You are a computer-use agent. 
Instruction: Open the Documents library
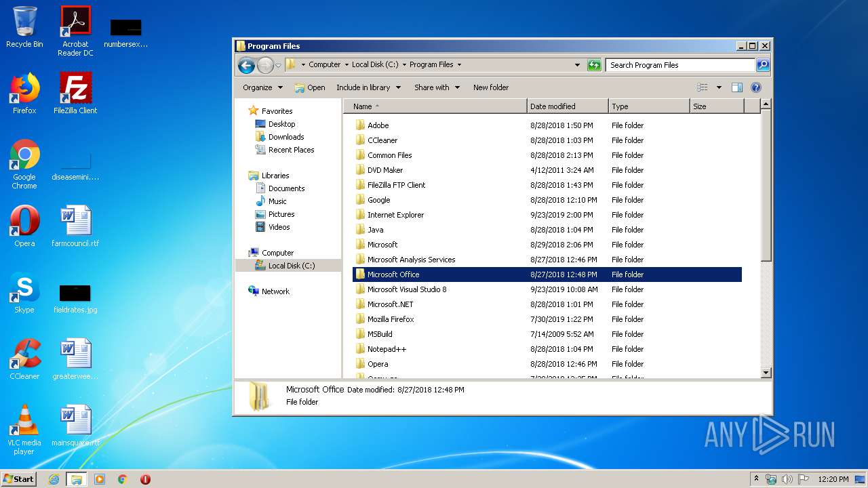[x=286, y=188]
